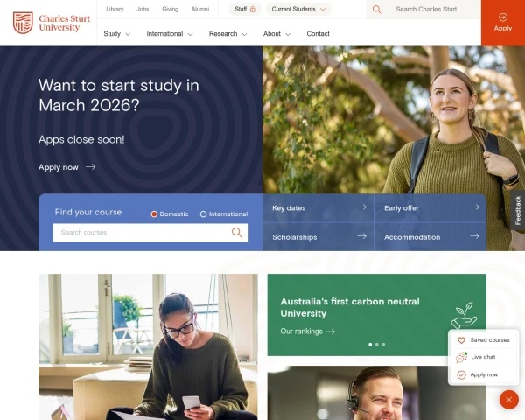Select the International radio option
This screenshot has height=420, width=525.
pos(203,214)
